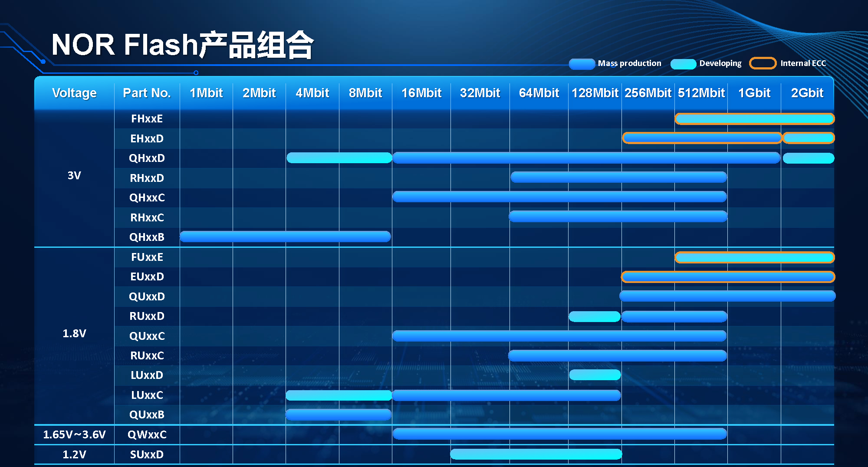Screen dimensions: 868x467
Task: Click part number QWxxC
Action: point(147,434)
